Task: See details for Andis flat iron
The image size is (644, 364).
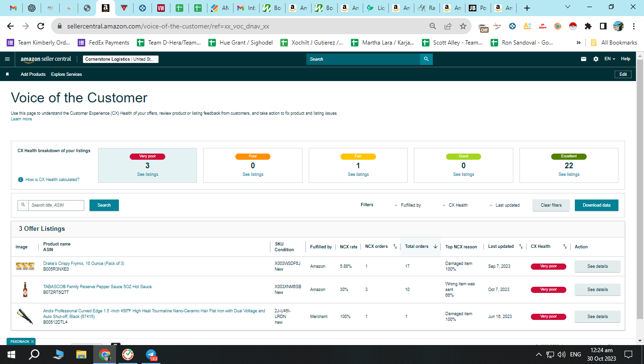Action: pyautogui.click(x=598, y=317)
